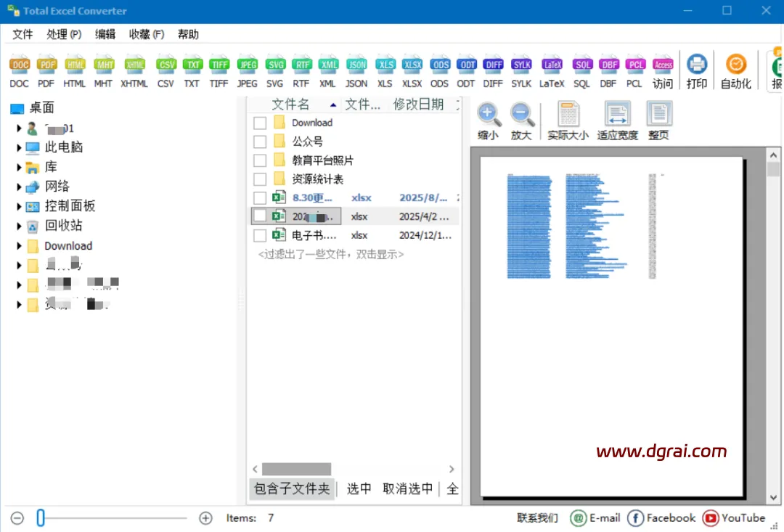Check the file dated 2025/4/2
784x532 pixels.
260,216
